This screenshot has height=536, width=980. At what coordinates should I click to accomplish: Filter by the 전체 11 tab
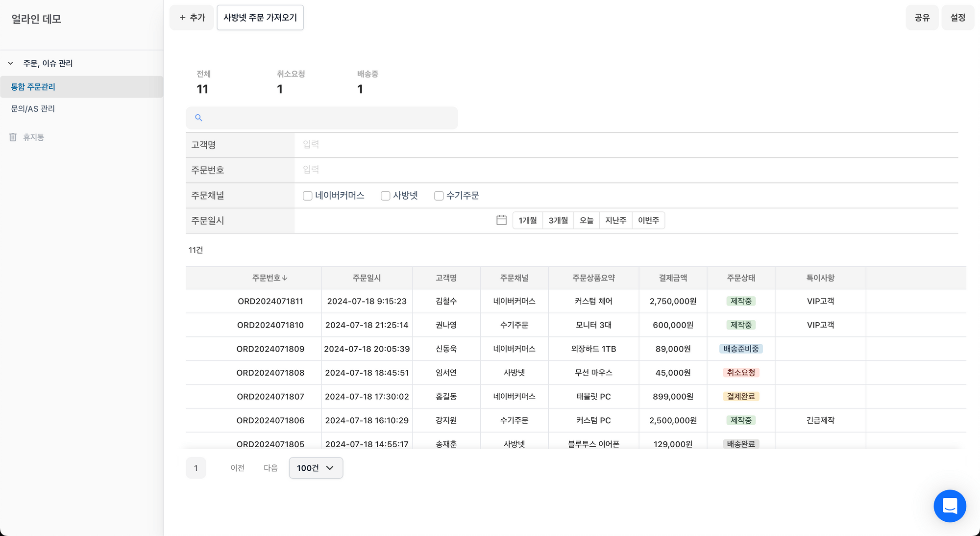point(203,82)
